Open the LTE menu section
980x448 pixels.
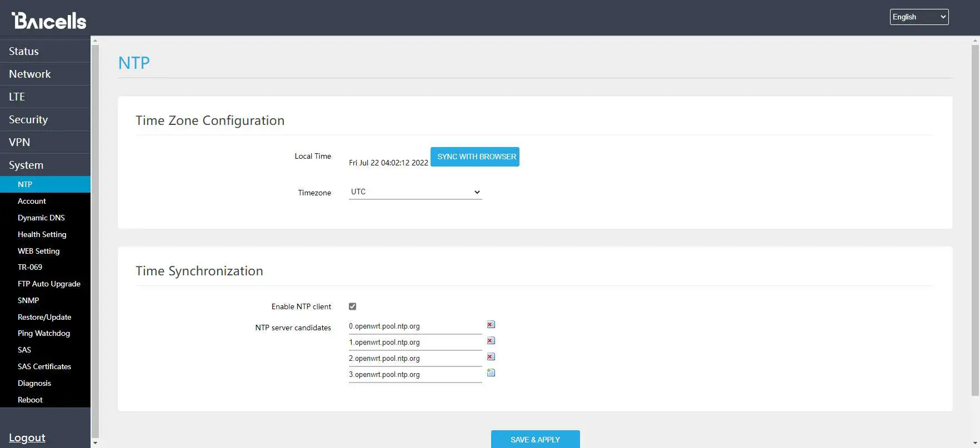45,97
